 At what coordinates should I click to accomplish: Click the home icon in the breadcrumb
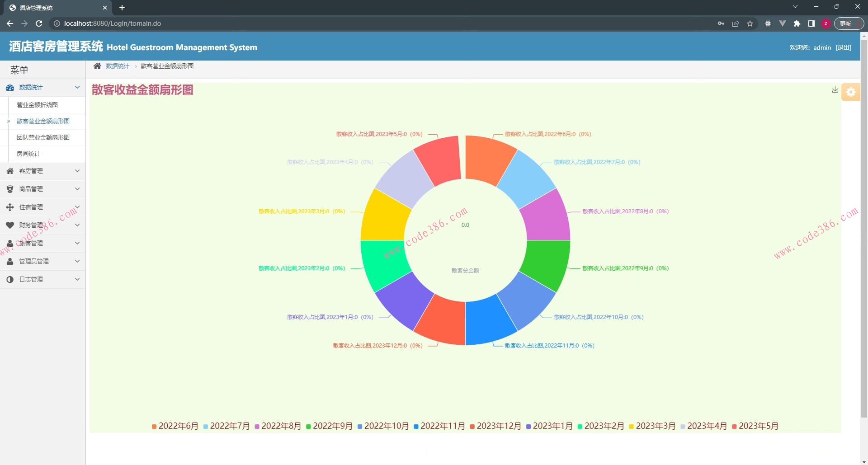pyautogui.click(x=97, y=66)
